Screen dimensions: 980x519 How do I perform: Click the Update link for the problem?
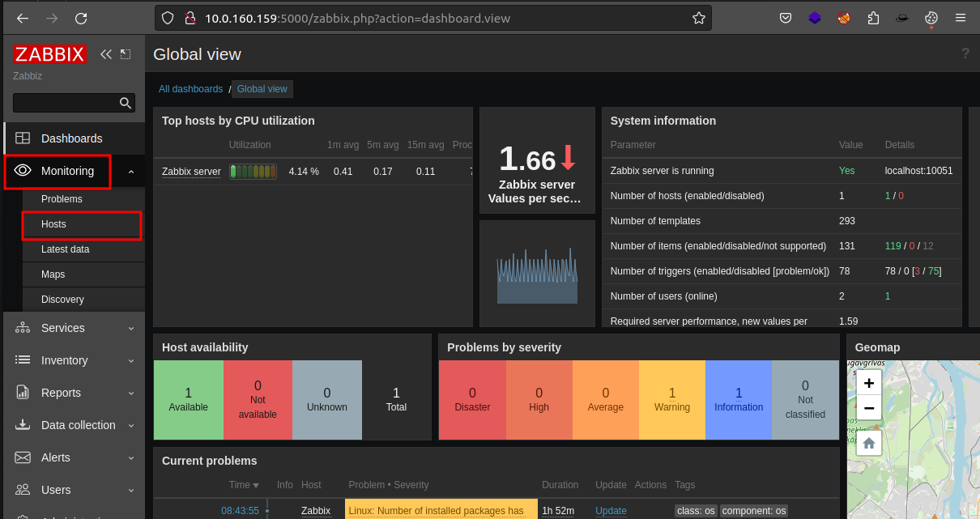pyautogui.click(x=611, y=511)
